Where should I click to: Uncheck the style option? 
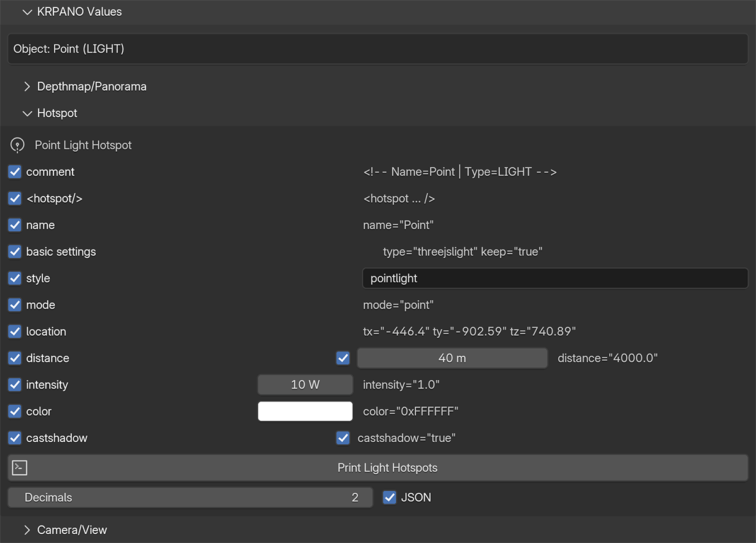(15, 278)
